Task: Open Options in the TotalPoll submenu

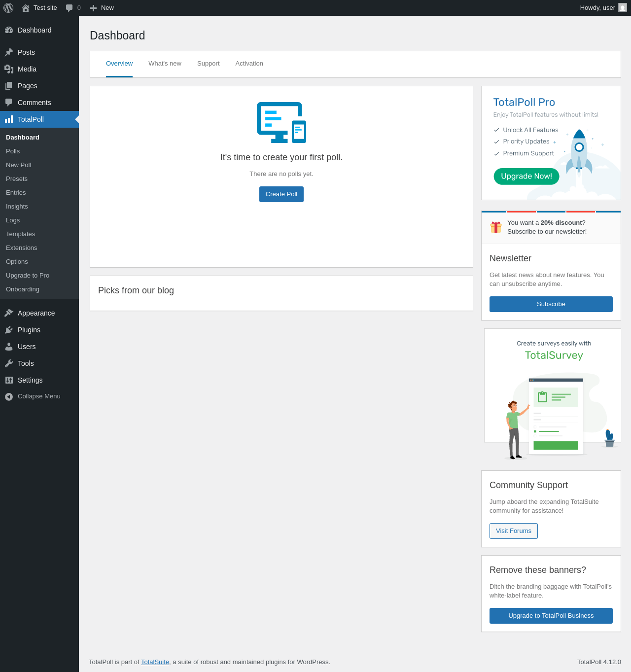Action: coord(39,262)
